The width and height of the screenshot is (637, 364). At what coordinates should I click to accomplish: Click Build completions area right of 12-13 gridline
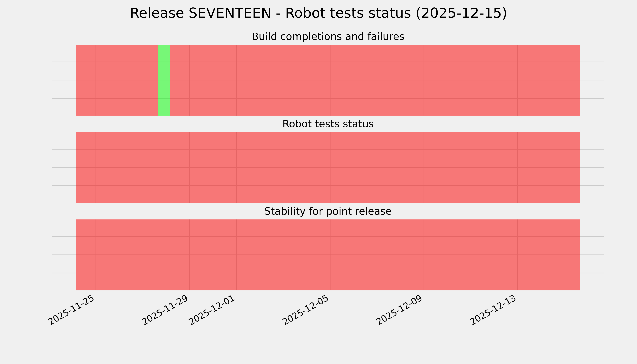(x=549, y=80)
